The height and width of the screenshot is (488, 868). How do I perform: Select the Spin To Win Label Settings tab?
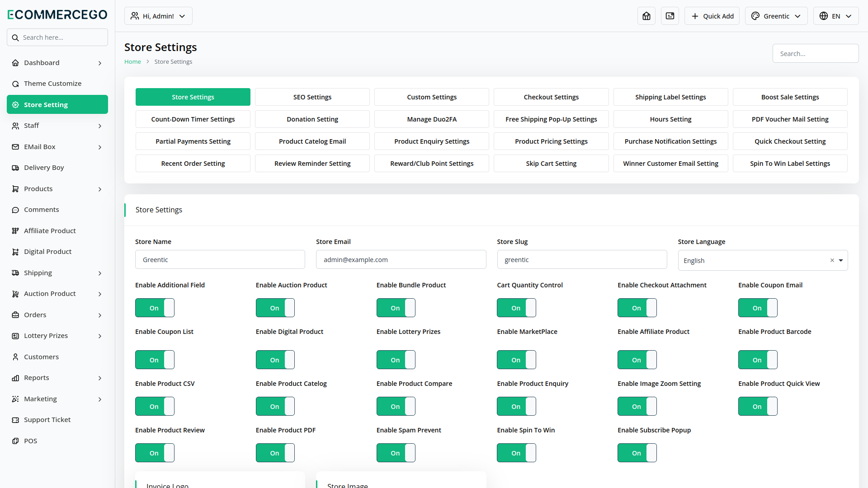[x=790, y=163]
